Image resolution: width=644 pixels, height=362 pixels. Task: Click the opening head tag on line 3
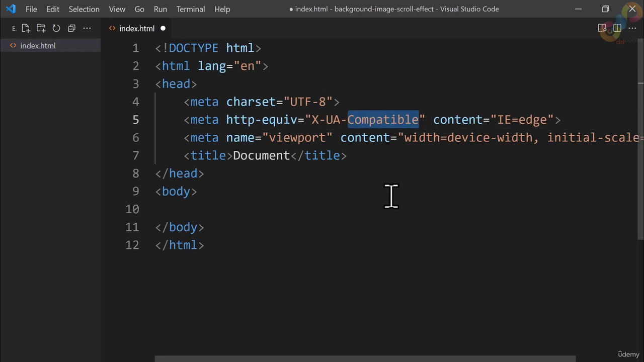pos(176,84)
